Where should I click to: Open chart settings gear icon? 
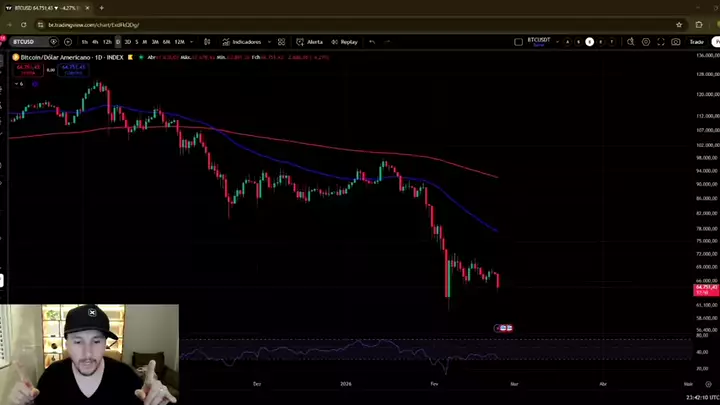click(646, 42)
